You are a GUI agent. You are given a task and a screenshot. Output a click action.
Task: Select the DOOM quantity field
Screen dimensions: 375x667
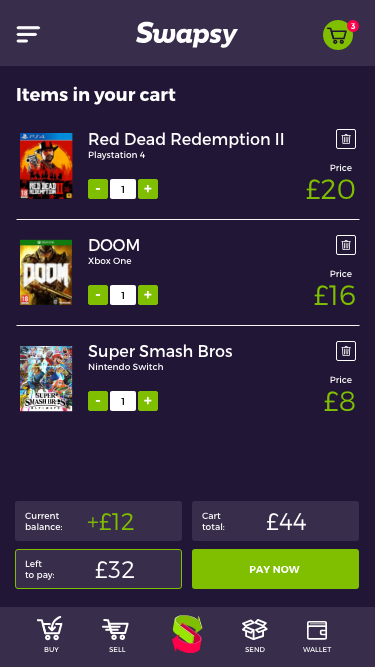point(123,295)
